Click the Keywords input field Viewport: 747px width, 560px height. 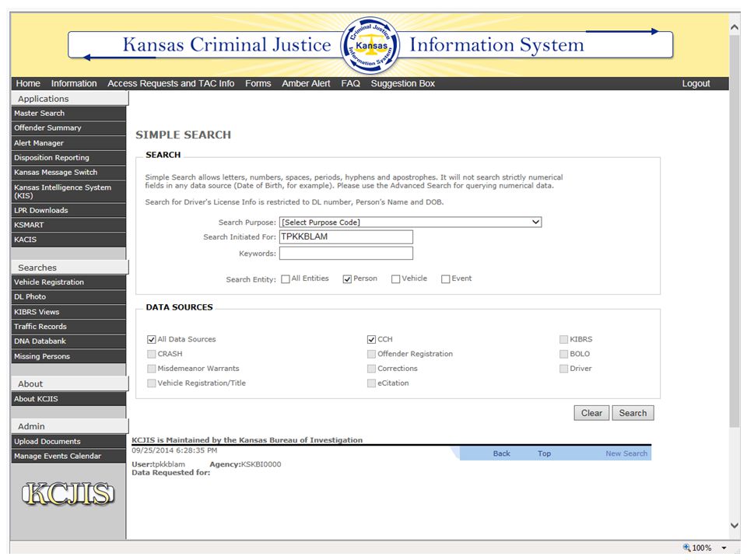(x=345, y=254)
